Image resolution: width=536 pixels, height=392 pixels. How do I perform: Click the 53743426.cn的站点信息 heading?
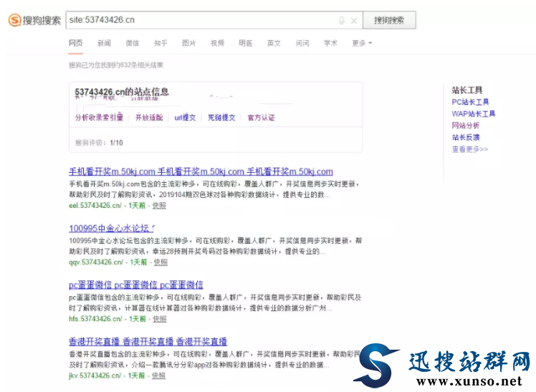[122, 92]
